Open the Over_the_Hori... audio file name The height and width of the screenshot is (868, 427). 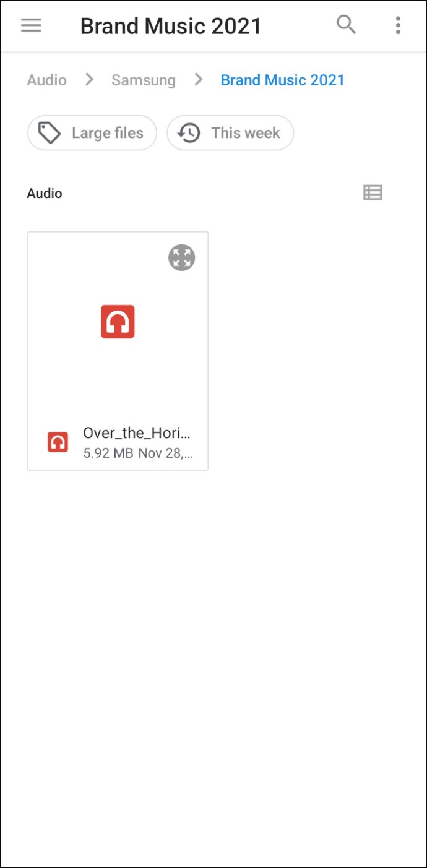(137, 433)
